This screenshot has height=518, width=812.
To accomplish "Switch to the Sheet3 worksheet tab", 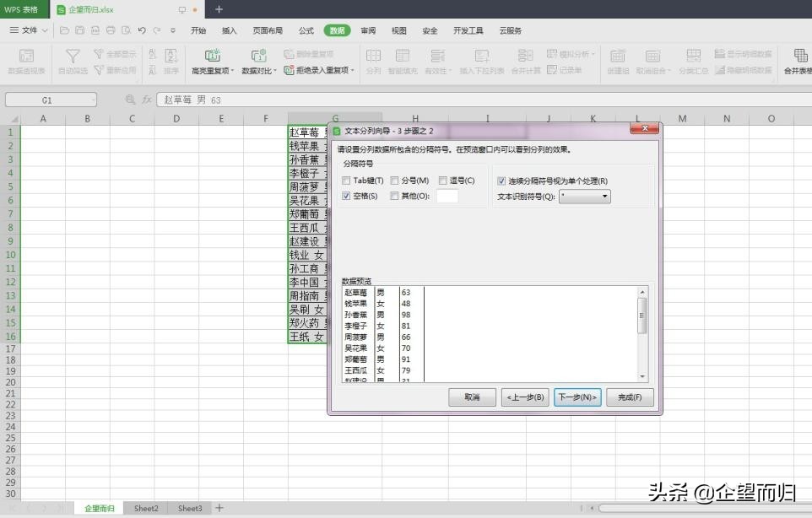I will click(190, 508).
